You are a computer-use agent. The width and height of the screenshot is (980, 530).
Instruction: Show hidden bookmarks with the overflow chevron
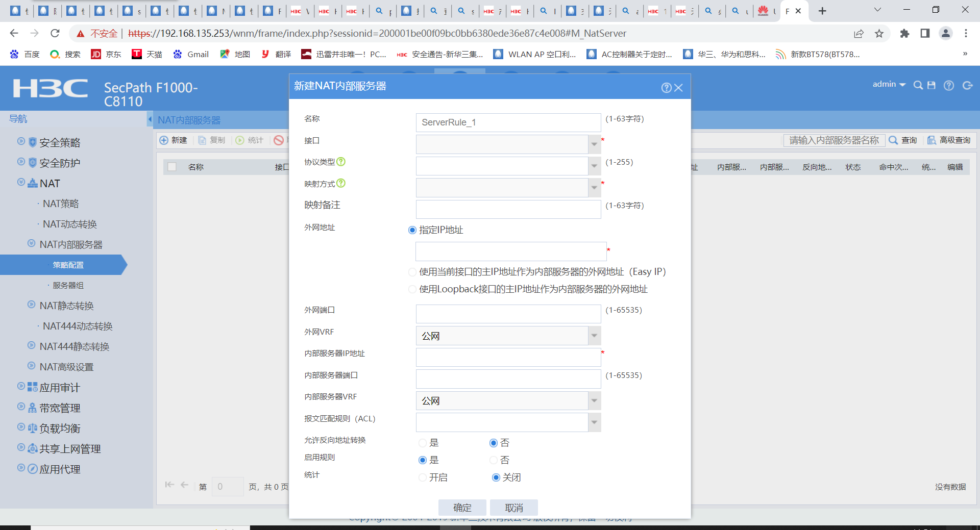tap(965, 54)
